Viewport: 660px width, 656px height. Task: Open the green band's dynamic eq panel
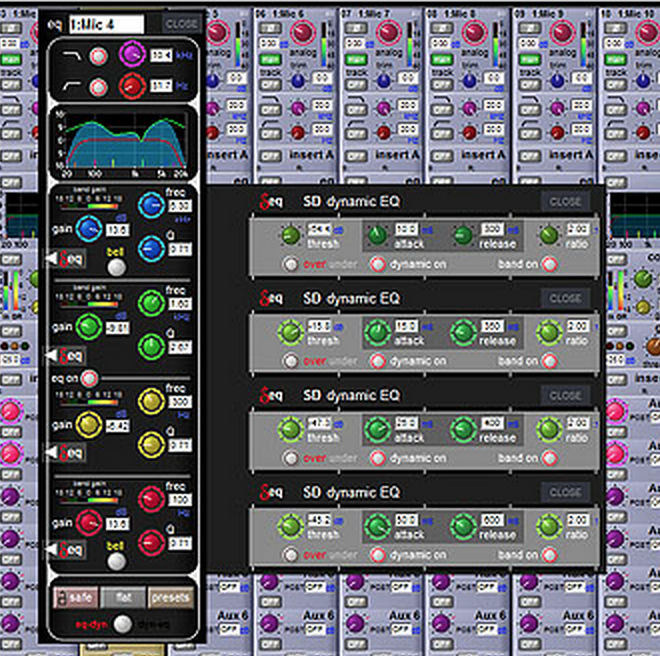[x=67, y=356]
